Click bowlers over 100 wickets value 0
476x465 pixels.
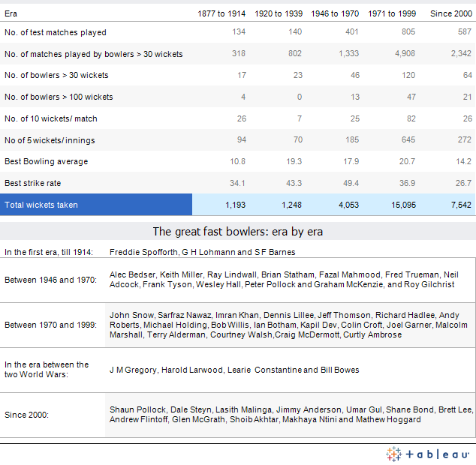pyautogui.click(x=300, y=97)
